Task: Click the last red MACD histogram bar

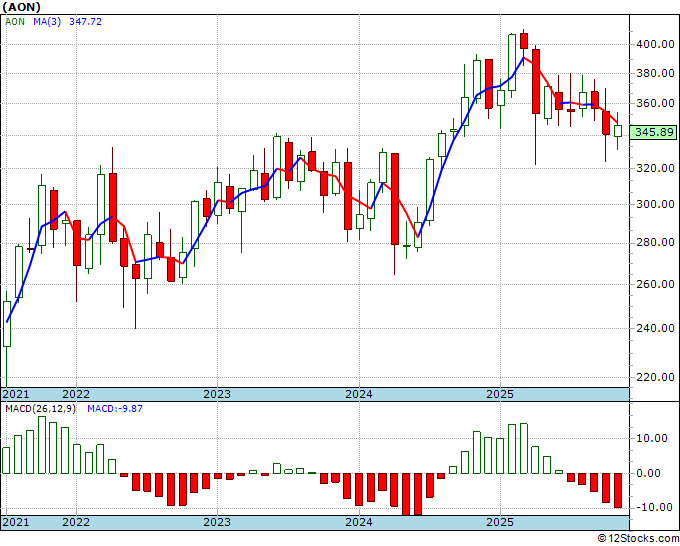Action: point(618,490)
